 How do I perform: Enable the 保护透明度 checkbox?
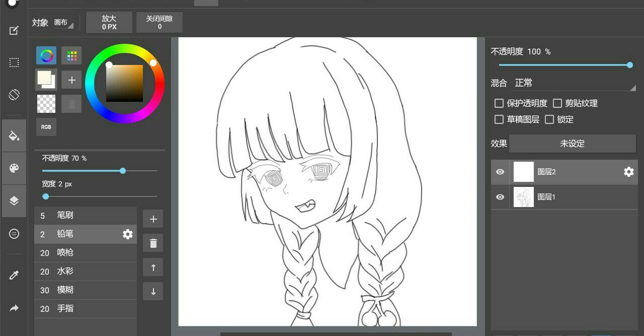coord(499,103)
